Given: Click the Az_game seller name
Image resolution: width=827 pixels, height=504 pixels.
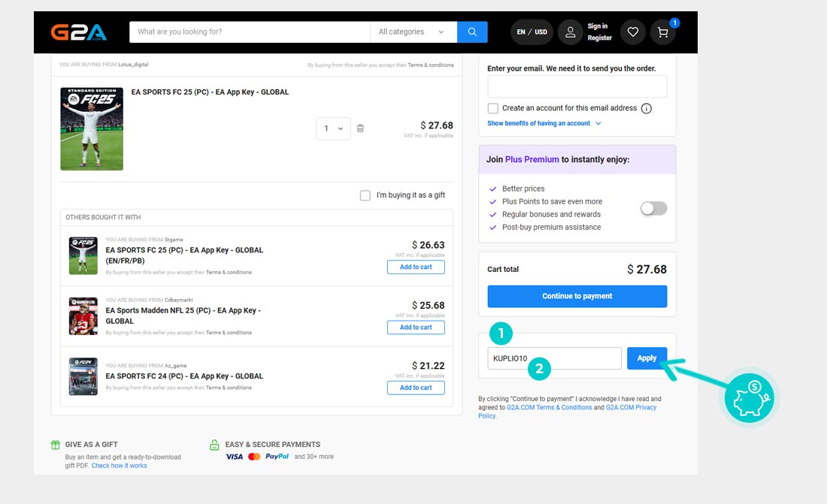Looking at the screenshot, I should click(175, 366).
